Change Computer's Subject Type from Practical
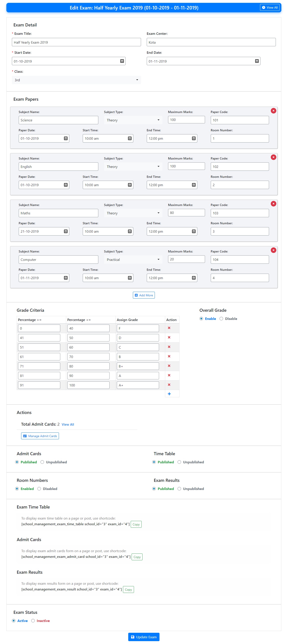284x644 pixels. pyautogui.click(x=133, y=260)
